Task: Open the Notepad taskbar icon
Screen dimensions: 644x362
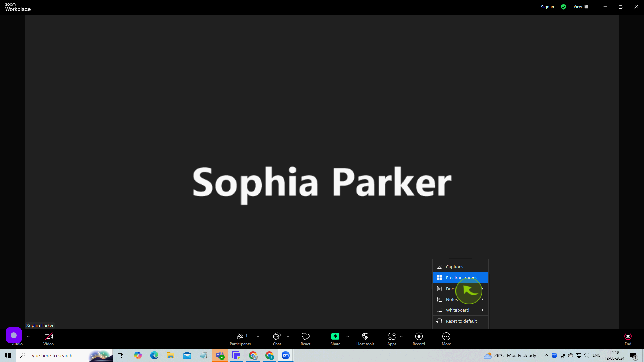Action: click(204, 355)
